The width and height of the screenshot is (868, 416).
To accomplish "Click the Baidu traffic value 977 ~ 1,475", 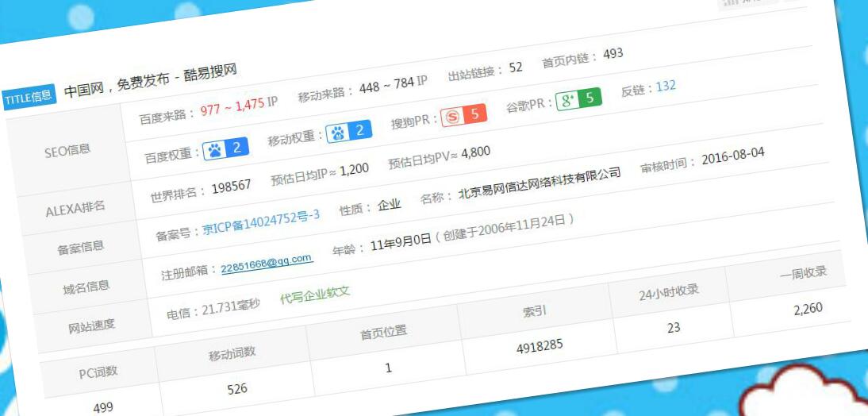I will click(232, 106).
